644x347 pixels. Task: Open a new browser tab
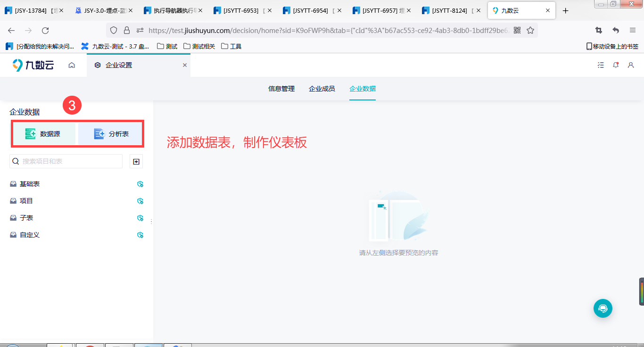pos(566,10)
